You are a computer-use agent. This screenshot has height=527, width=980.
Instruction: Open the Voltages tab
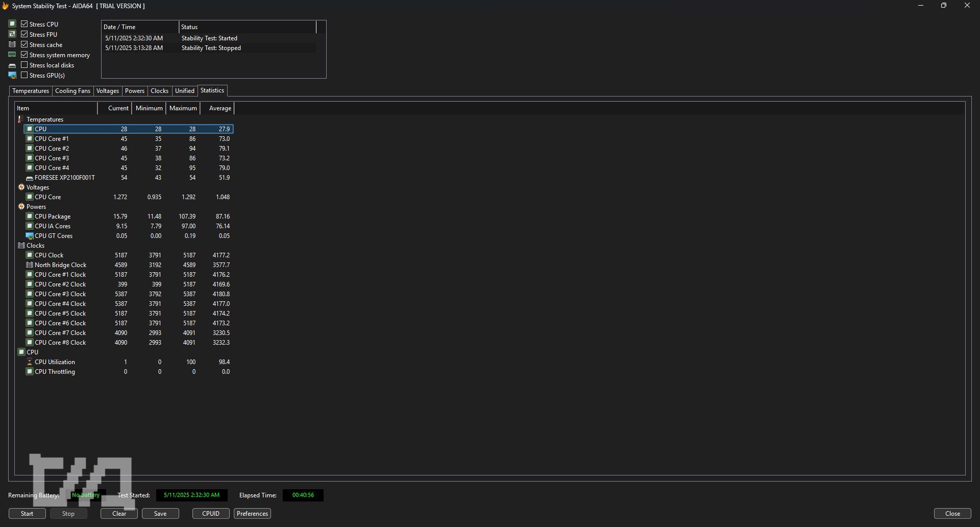click(x=108, y=91)
